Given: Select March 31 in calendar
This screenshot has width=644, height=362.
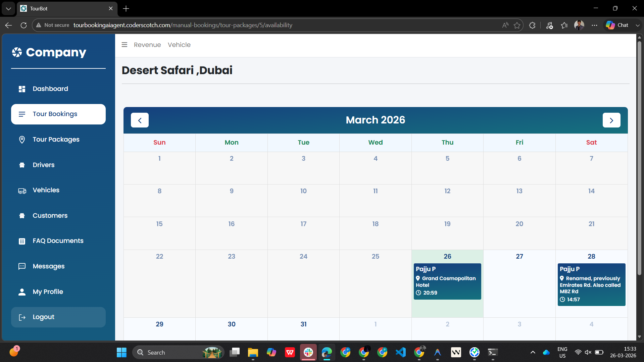Looking at the screenshot, I should pyautogui.click(x=303, y=329).
